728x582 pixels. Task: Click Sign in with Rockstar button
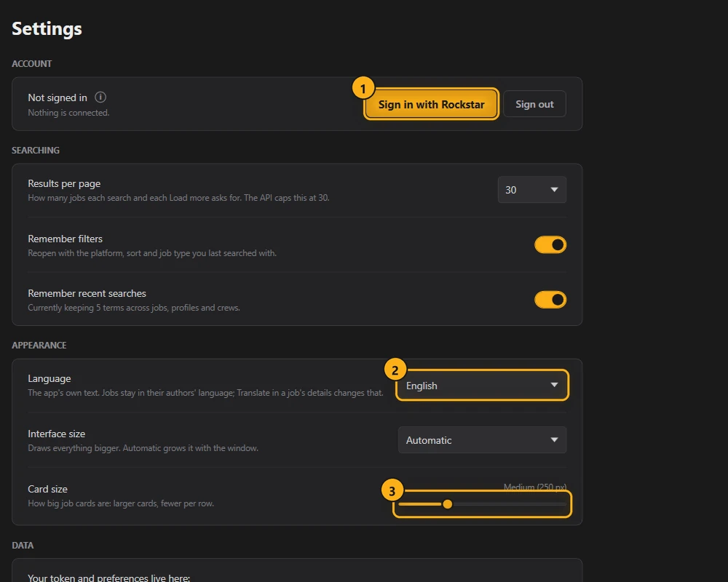[x=431, y=104]
